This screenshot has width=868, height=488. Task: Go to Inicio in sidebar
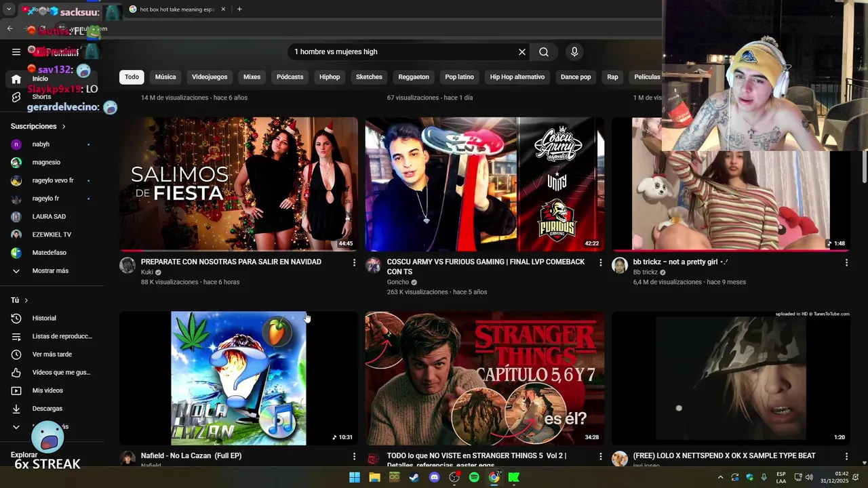pyautogui.click(x=52, y=79)
